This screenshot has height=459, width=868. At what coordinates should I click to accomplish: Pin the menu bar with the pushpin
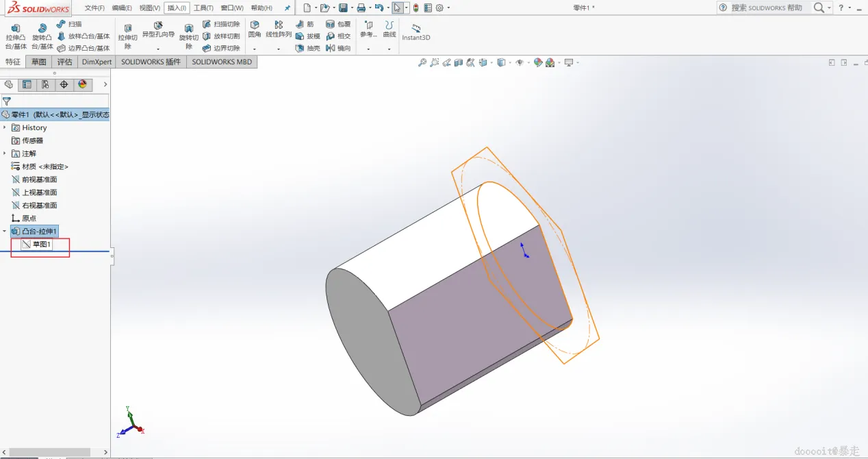pos(288,8)
